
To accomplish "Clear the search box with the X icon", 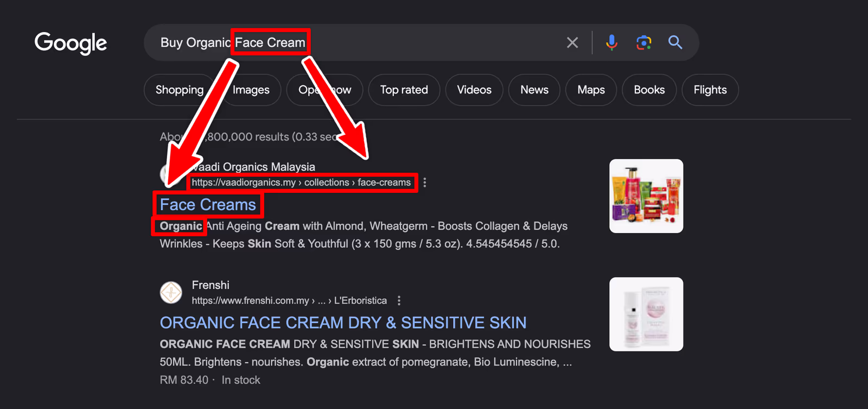I will click(572, 42).
